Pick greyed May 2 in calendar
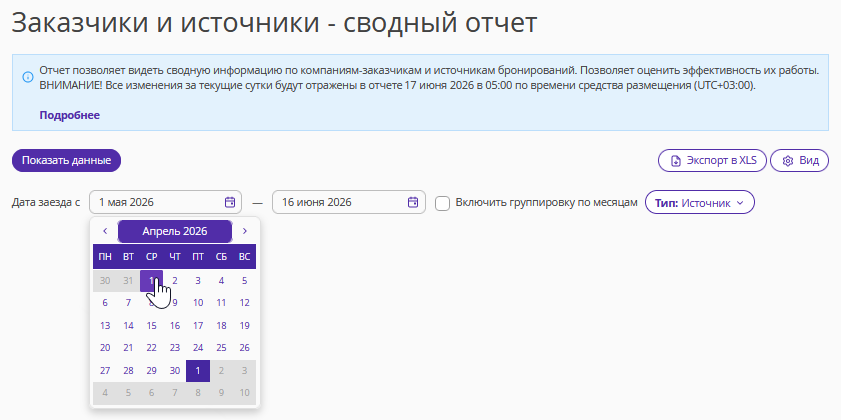The height and width of the screenshot is (420, 841). tap(221, 371)
